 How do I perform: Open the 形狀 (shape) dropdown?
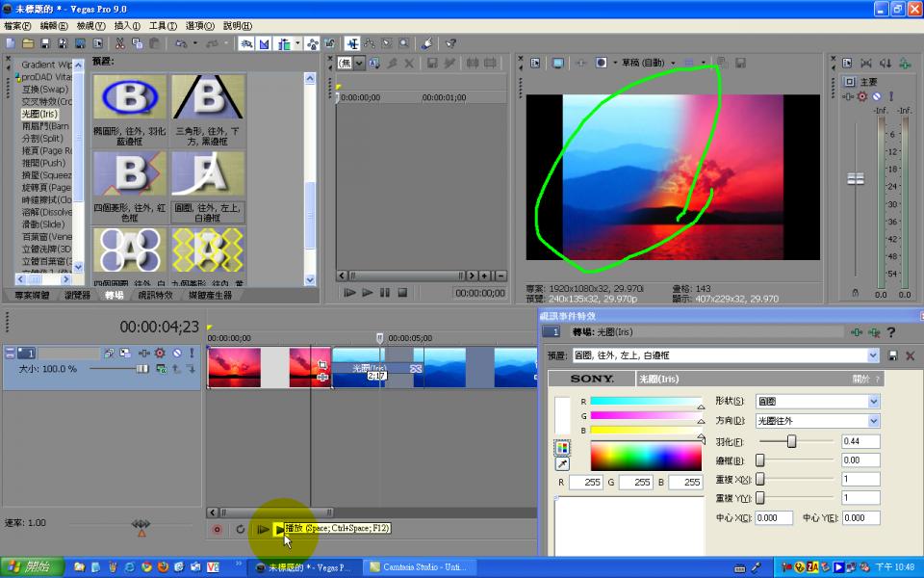point(874,401)
